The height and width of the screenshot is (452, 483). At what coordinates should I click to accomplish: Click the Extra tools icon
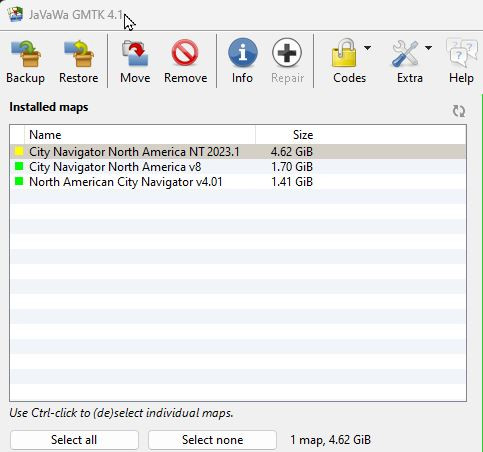(x=406, y=53)
